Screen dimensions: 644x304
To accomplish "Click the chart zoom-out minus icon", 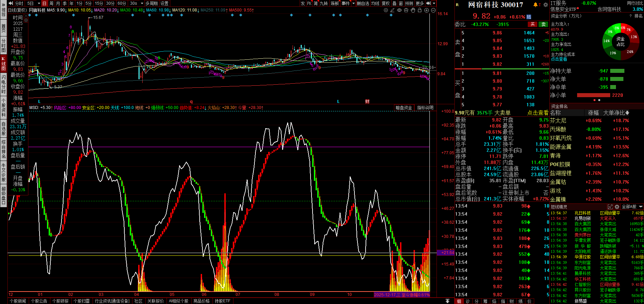I will pyautogui.click(x=433, y=10).
